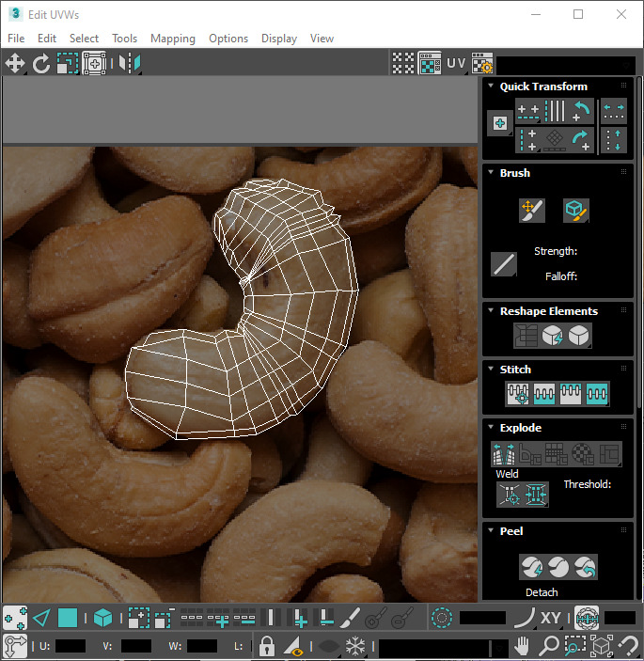Click the Set Pivot button in Quick Transform
644x661 pixels.
pos(500,123)
